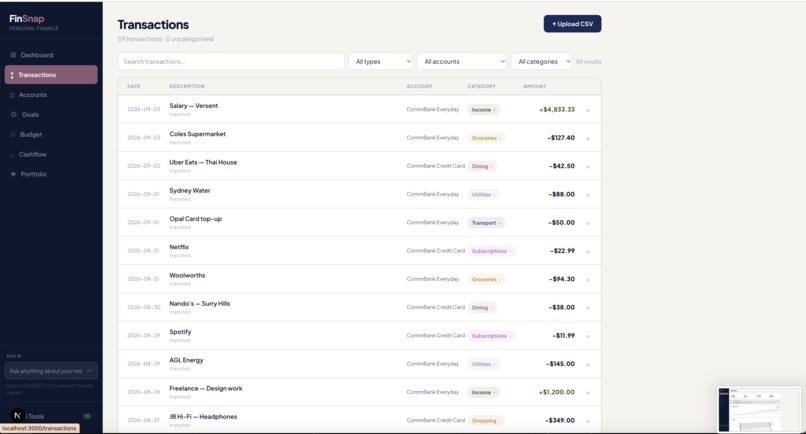Open the All types filter dropdown
Viewport: 806px width, 434px height.
pyautogui.click(x=381, y=62)
